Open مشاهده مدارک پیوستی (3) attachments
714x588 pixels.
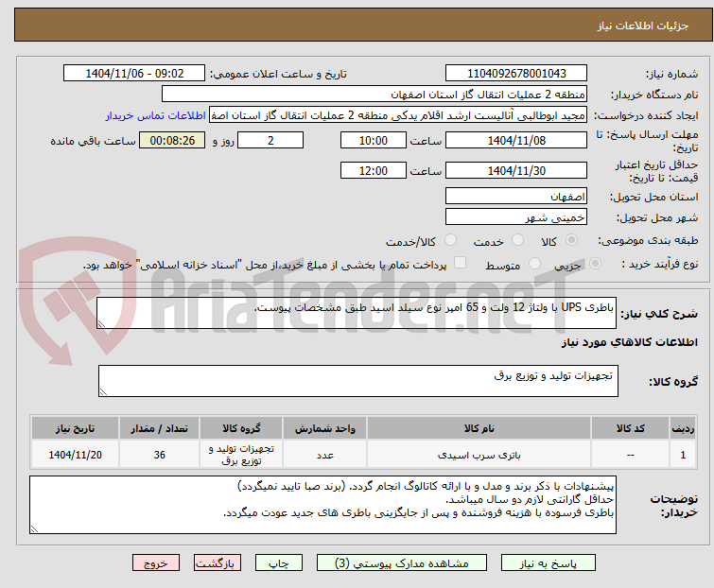coord(402,563)
